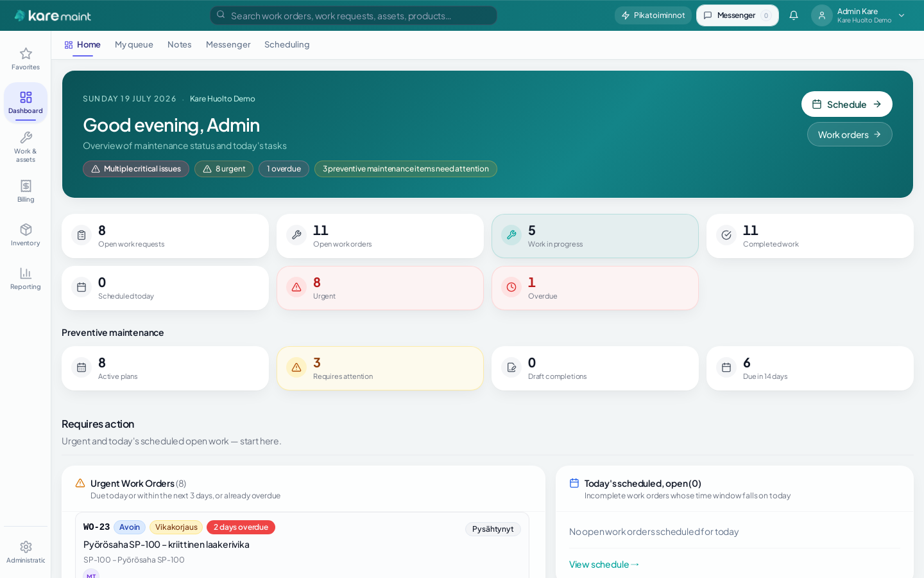Click Today's scheduled calendar icon
This screenshot has width=924, height=578.
pyautogui.click(x=574, y=483)
